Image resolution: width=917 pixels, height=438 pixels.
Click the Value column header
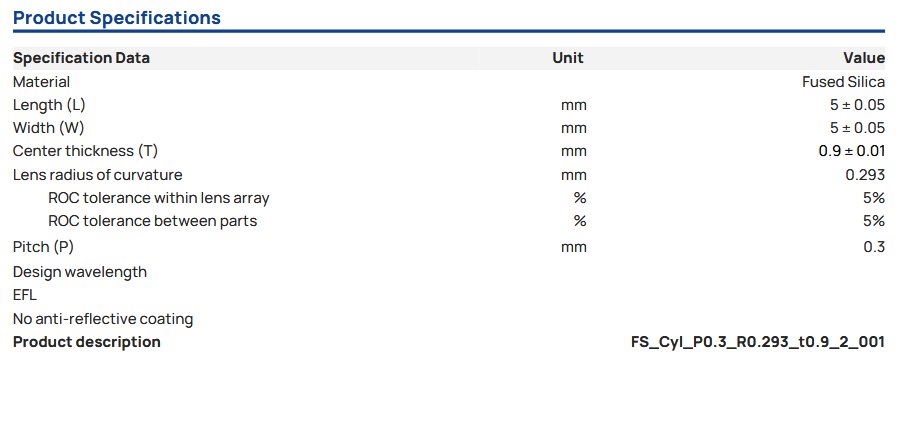point(864,58)
